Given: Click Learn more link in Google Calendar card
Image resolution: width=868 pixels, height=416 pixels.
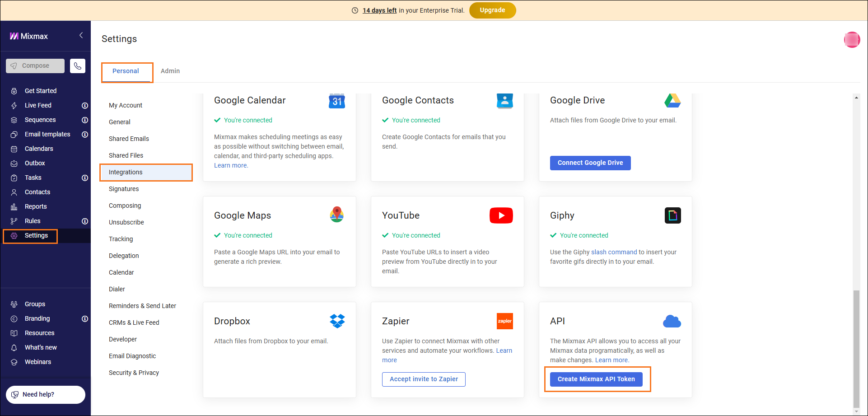Looking at the screenshot, I should point(231,166).
